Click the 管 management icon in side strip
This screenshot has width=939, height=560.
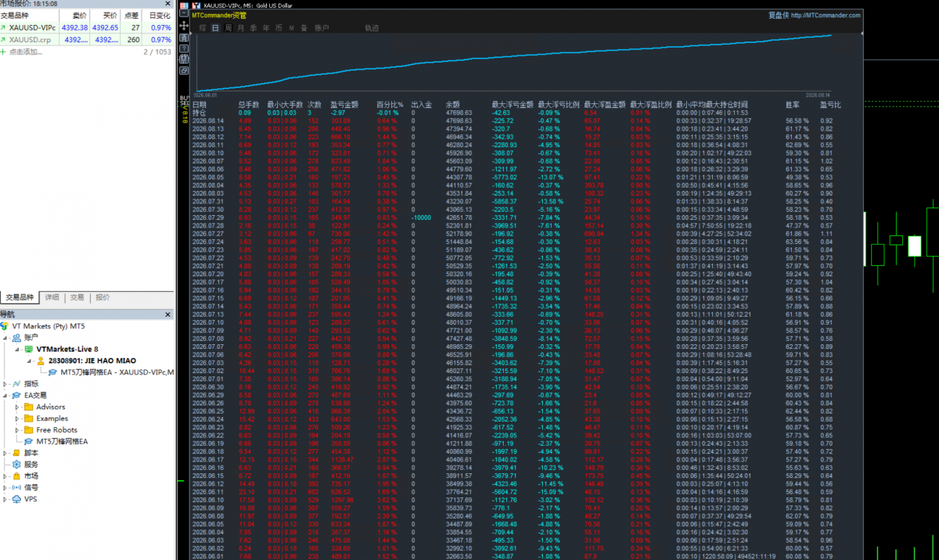(184, 59)
